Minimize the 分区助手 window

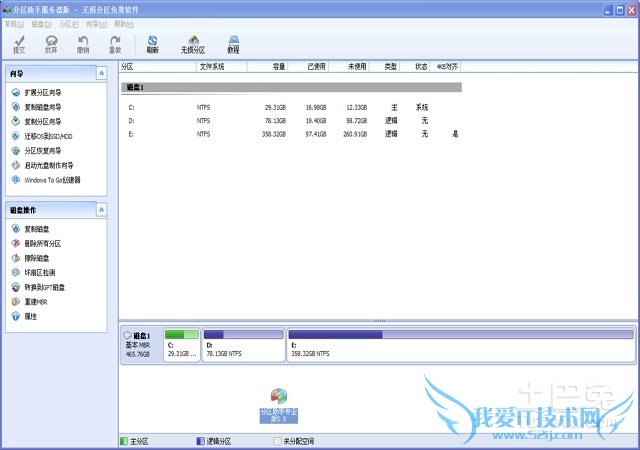[608, 10]
